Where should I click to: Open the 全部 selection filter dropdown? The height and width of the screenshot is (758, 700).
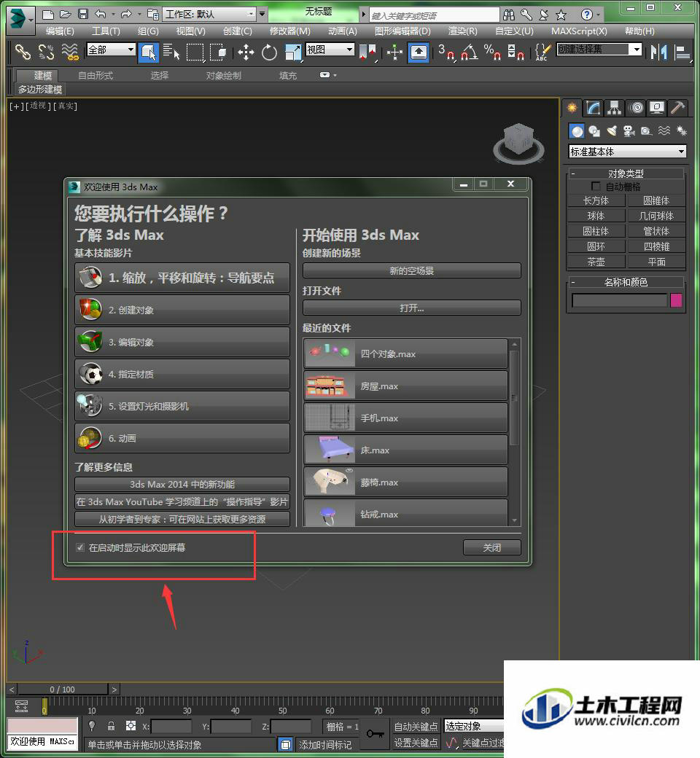pyautogui.click(x=111, y=50)
